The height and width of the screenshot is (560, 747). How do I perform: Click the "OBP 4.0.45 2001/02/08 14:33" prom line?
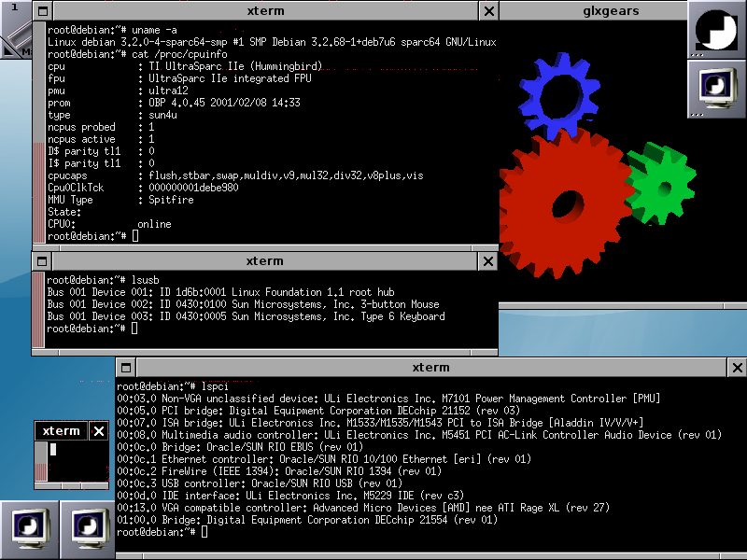coord(174,103)
